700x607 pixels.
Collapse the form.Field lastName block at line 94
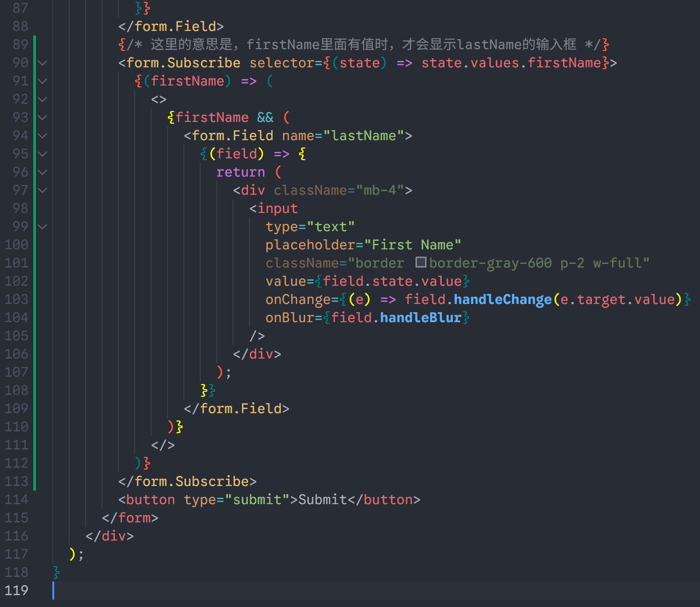42,136
